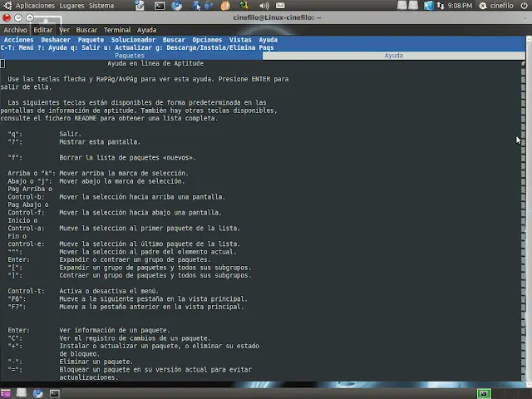Switch to the Paquetes tab
The height and width of the screenshot is (399, 532).
coord(130,56)
